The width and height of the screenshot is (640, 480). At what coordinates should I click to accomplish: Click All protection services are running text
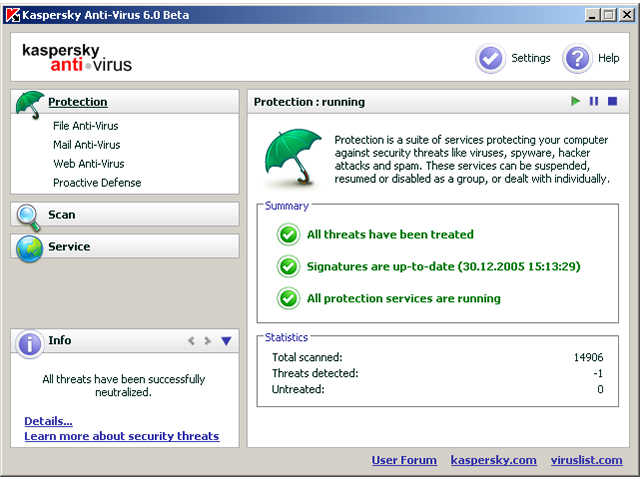tap(404, 298)
